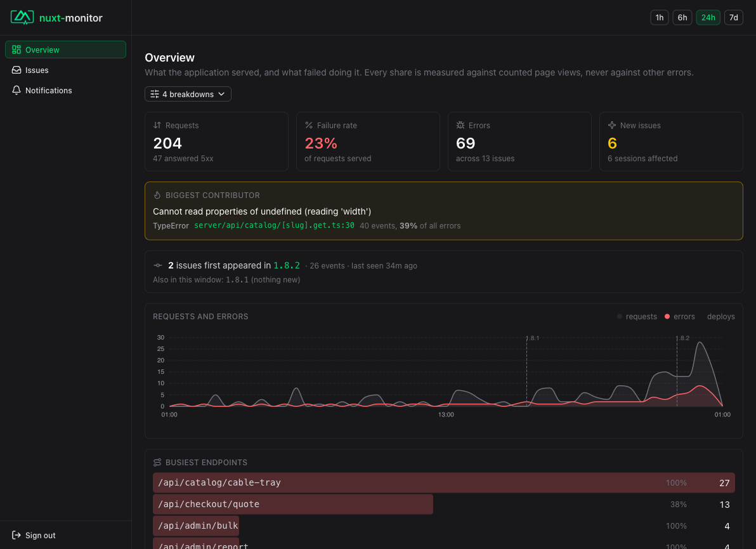
Task: Open server/api/catalog/[slug].get.ts:30 source link
Action: tap(275, 225)
